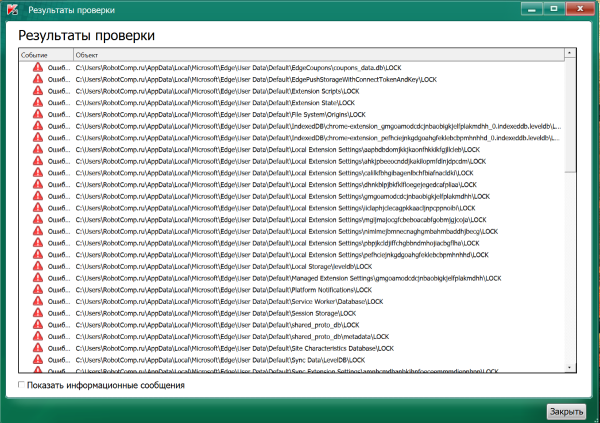Select path ending coupons_data.db\LOCK
The height and width of the screenshot is (423, 600).
point(238,68)
